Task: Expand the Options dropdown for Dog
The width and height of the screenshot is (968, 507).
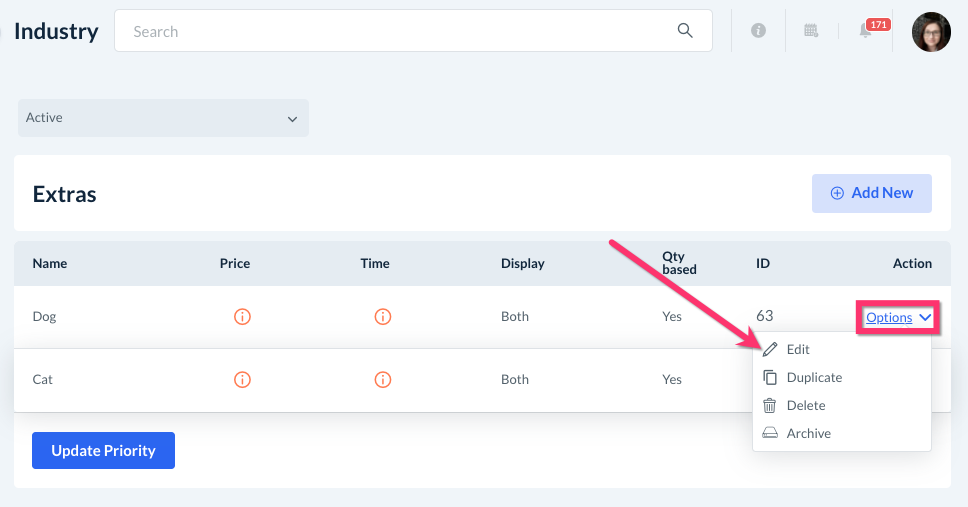Action: click(897, 318)
